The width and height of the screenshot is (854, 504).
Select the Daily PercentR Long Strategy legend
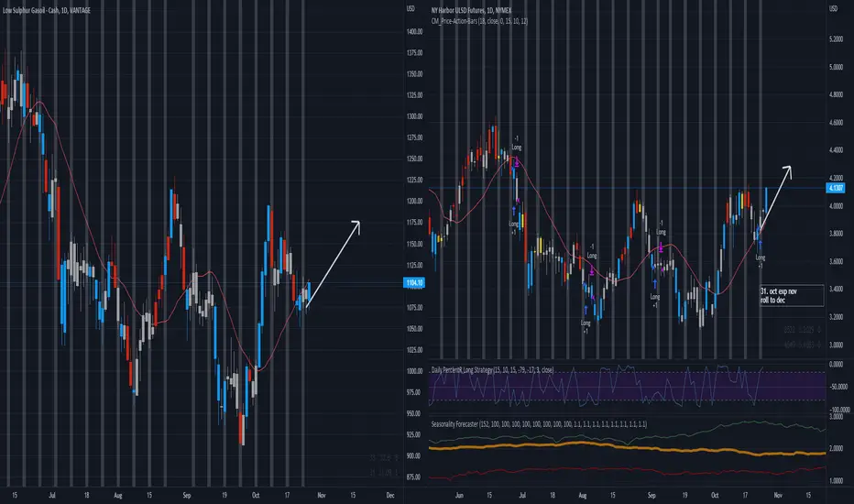point(492,370)
